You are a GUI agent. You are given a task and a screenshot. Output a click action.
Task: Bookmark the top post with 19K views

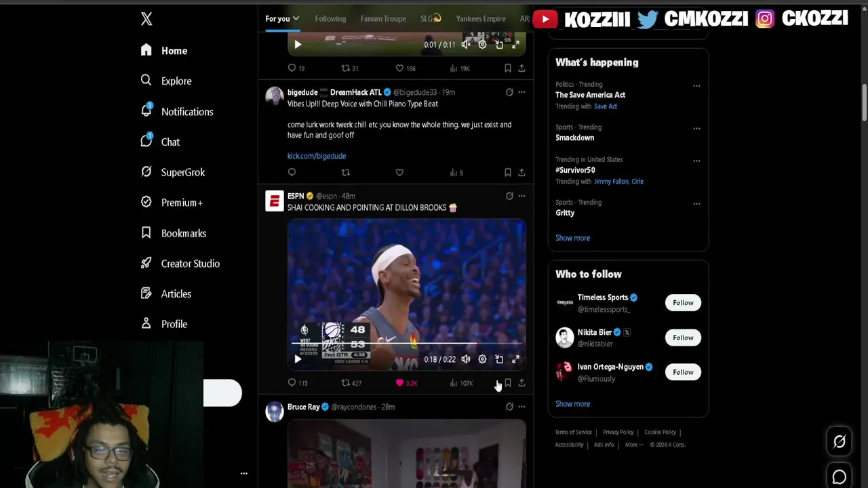coord(508,68)
